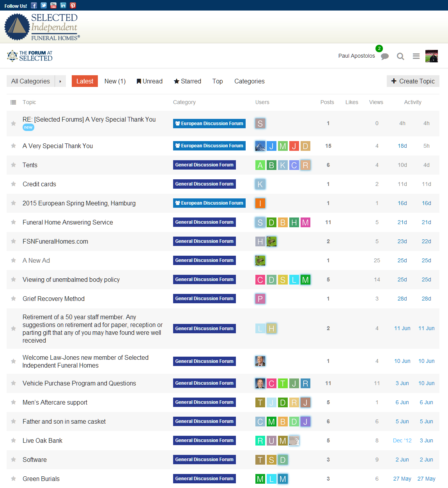Open the Pinterest follow icon

click(73, 5)
